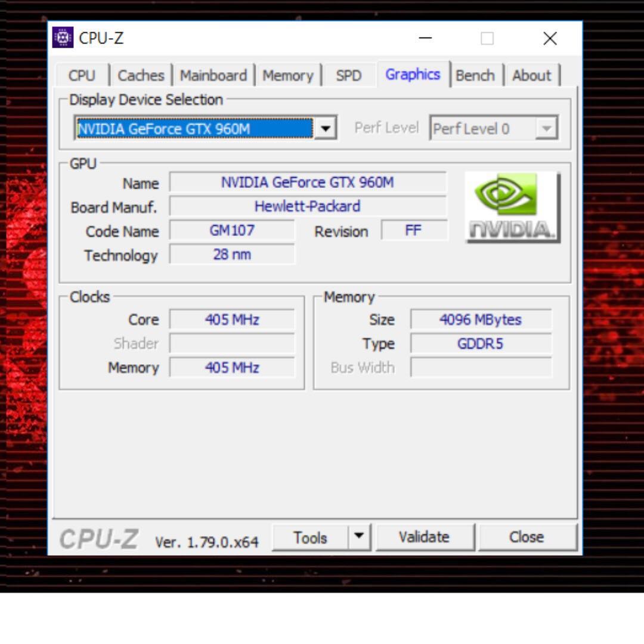Screen dimensions: 644x644
Task: Switch to the Bench tab
Action: (475, 75)
